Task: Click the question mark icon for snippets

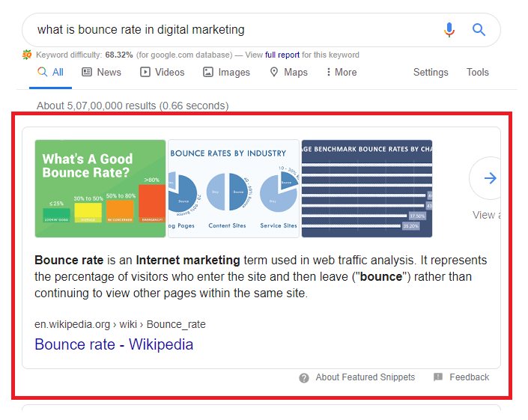Action: click(x=304, y=378)
